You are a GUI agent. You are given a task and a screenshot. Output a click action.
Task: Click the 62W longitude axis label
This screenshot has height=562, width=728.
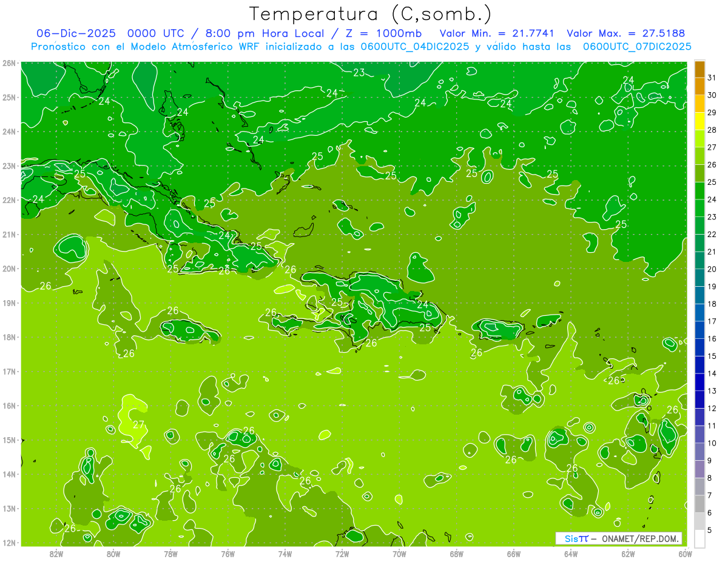(x=628, y=554)
